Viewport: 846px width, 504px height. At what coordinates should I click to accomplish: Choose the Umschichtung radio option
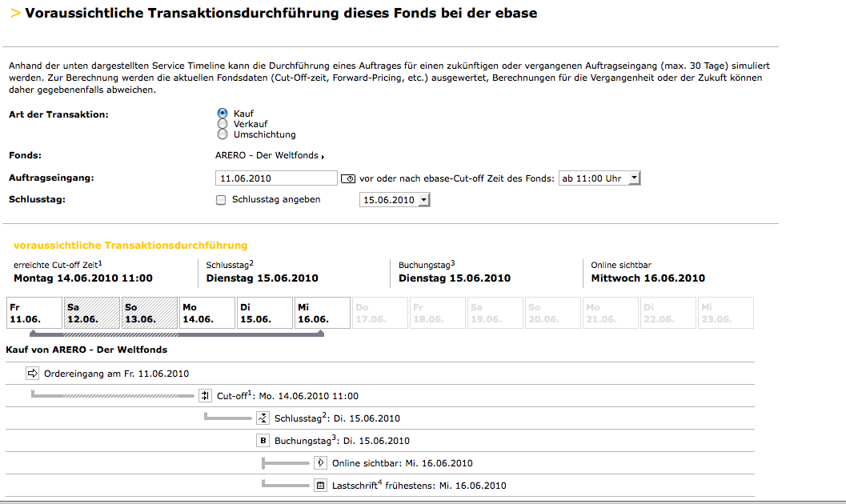[223, 134]
